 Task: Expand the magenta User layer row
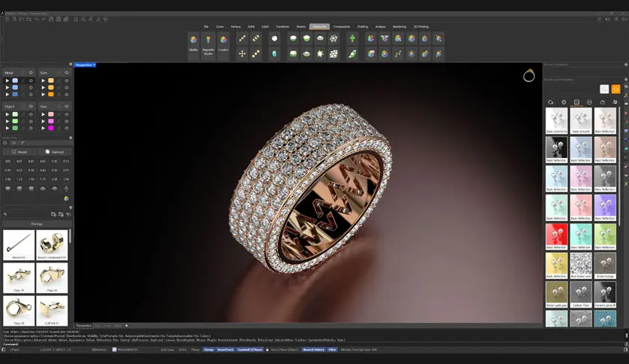pos(43,128)
